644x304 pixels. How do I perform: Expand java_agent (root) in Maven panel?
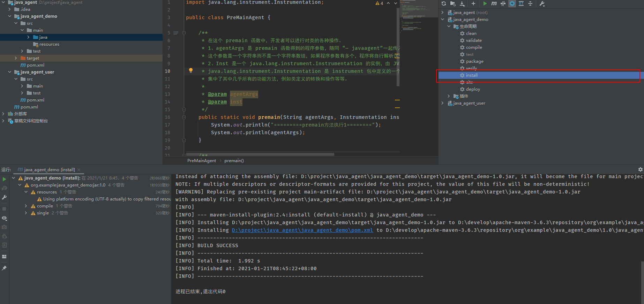(443, 13)
